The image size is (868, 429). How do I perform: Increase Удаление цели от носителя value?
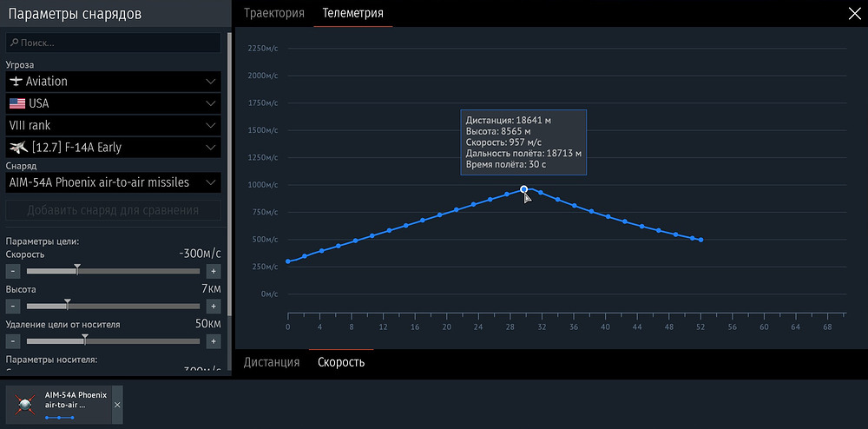(214, 341)
